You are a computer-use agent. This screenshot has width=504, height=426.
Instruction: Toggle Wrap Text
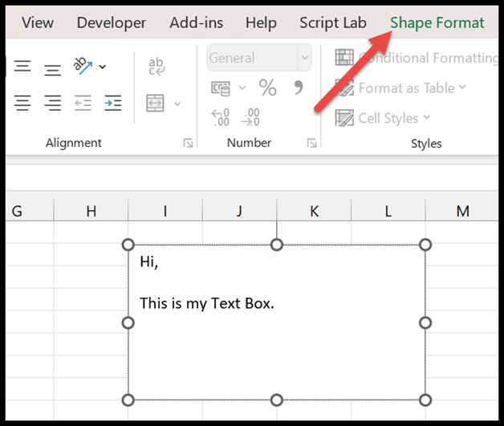(x=156, y=67)
